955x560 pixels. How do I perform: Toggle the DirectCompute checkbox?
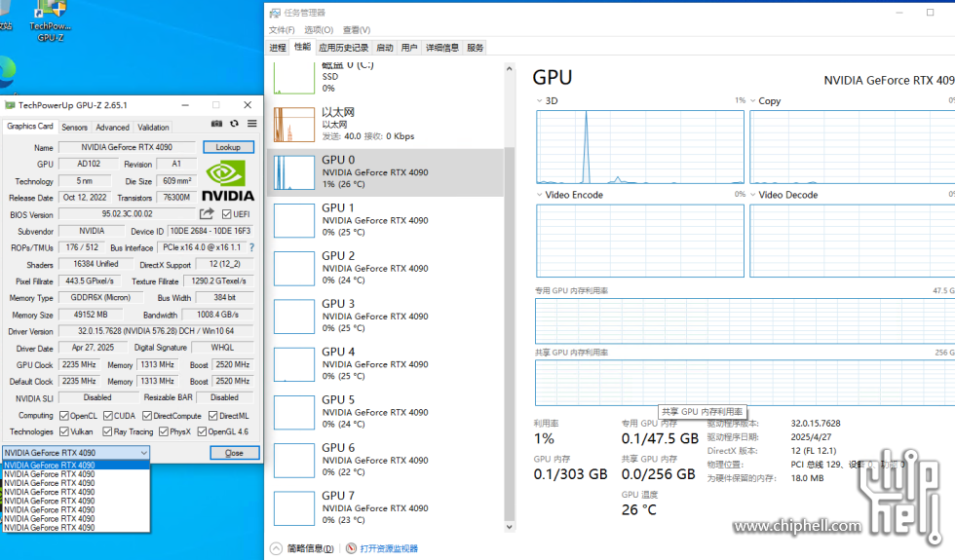tap(147, 416)
